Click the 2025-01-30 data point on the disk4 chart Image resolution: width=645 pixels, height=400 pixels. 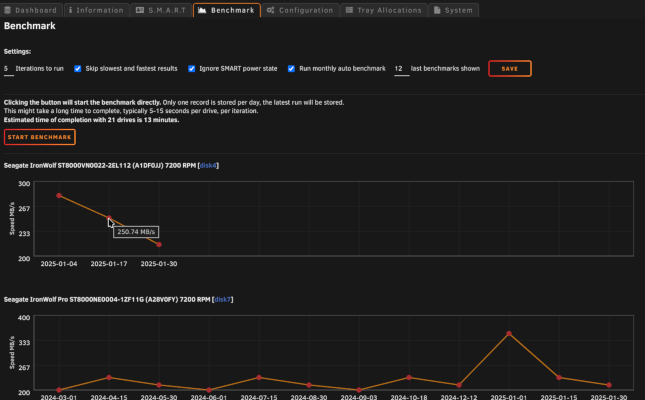pos(159,244)
